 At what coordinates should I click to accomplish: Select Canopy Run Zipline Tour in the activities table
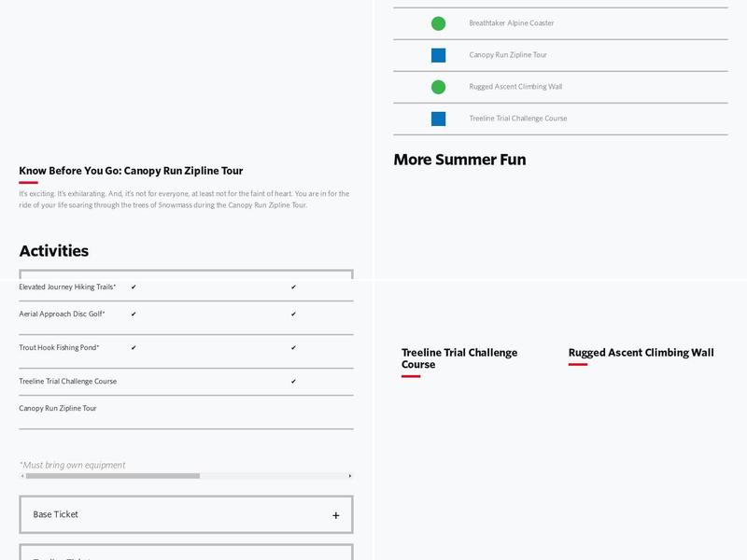[x=58, y=409]
